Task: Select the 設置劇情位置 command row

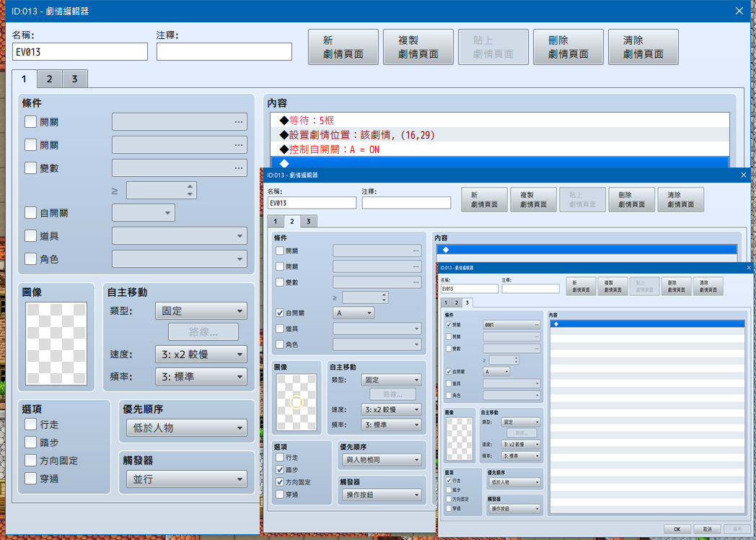Action: 500,134
